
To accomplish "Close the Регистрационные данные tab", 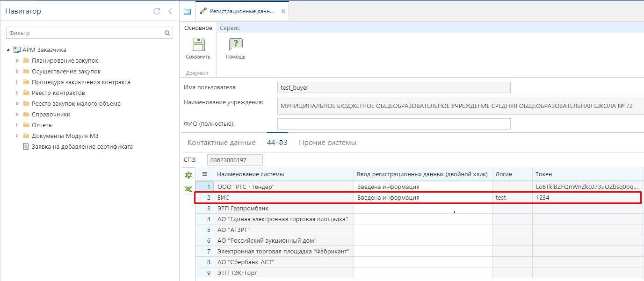I will point(283,11).
